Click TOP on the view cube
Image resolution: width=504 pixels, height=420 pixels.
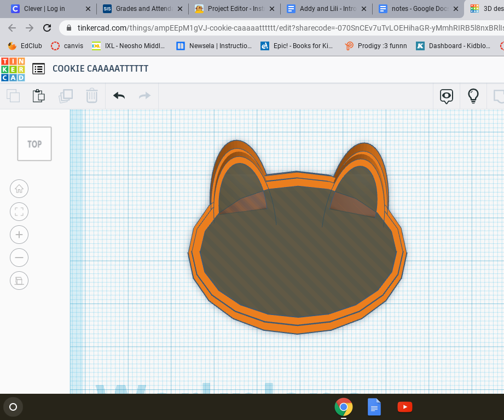tap(34, 144)
